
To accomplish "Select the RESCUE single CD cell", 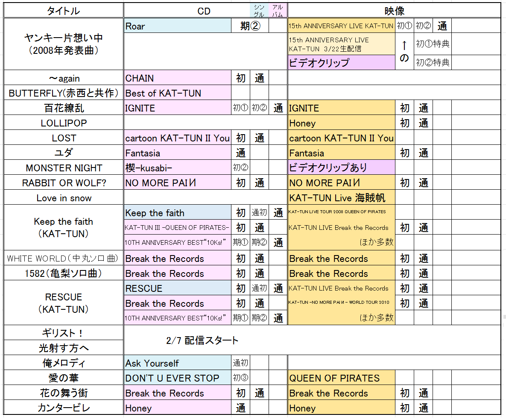I will pyautogui.click(x=178, y=288).
